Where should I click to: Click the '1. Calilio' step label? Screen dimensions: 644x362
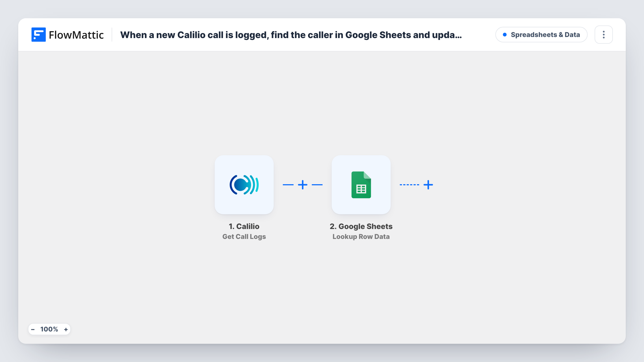(x=244, y=226)
